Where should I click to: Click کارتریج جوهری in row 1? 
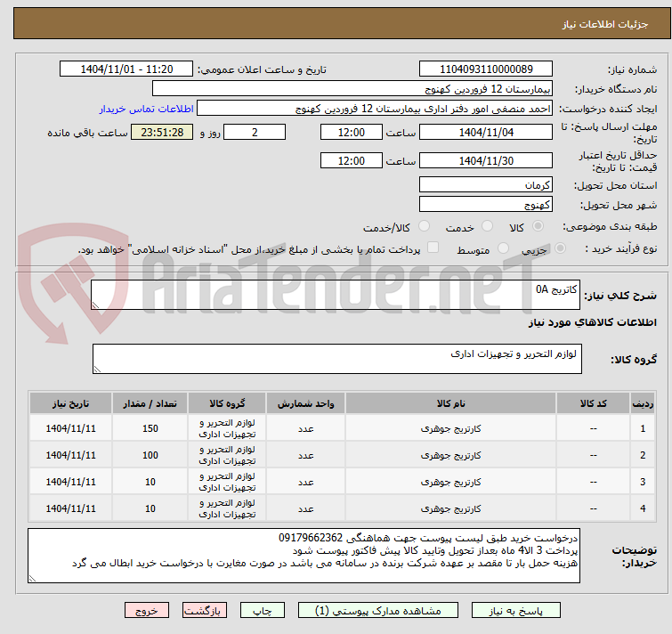pyautogui.click(x=451, y=428)
